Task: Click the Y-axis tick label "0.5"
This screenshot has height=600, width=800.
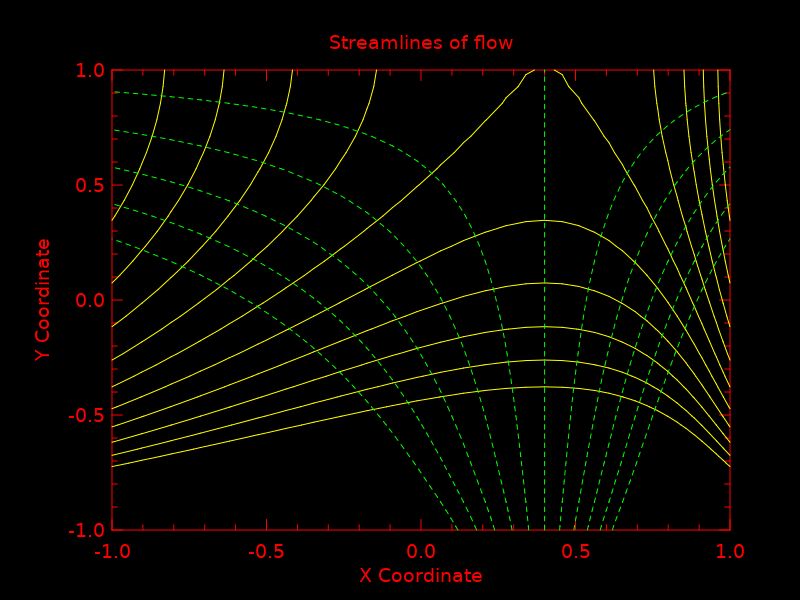Action: pyautogui.click(x=90, y=185)
